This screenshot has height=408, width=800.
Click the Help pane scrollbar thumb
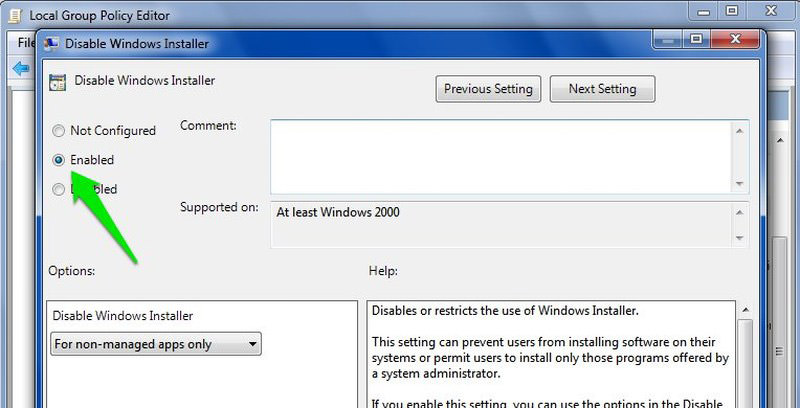(745, 364)
